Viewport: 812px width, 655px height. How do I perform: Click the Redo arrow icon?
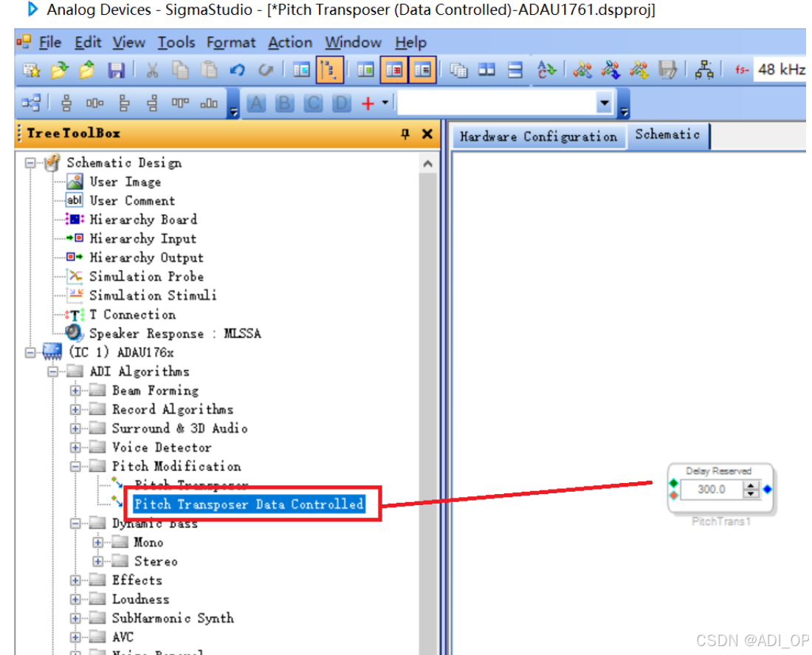tap(266, 70)
